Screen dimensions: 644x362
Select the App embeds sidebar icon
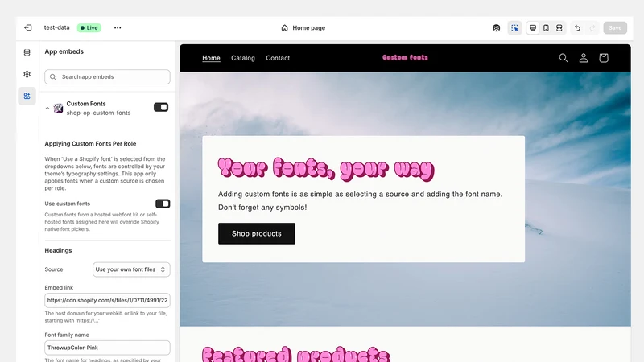tap(27, 96)
